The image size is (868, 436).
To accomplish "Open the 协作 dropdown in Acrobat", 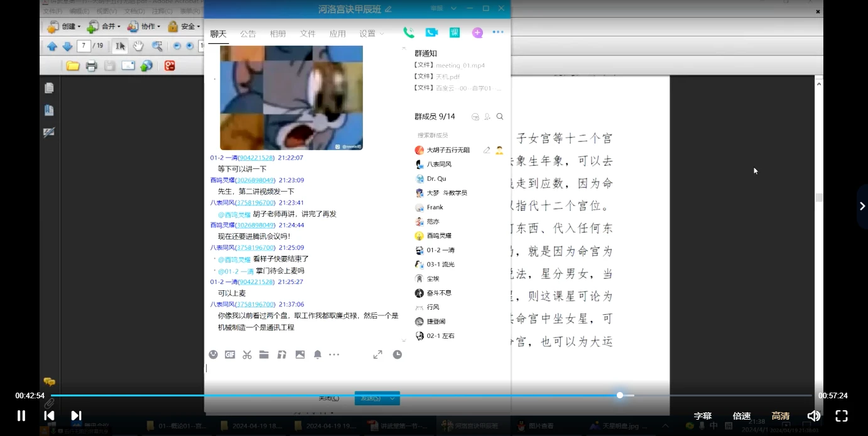I will coord(144,26).
